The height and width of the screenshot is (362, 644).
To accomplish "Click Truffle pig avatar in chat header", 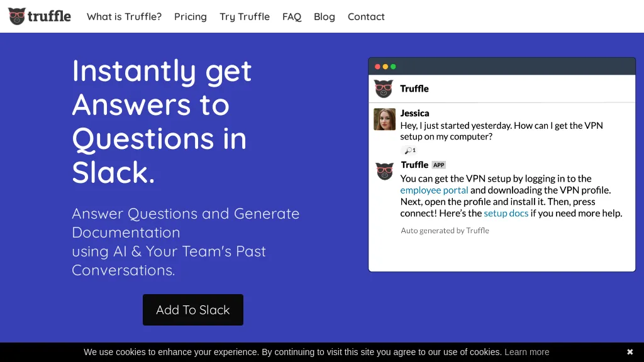I will tap(383, 89).
